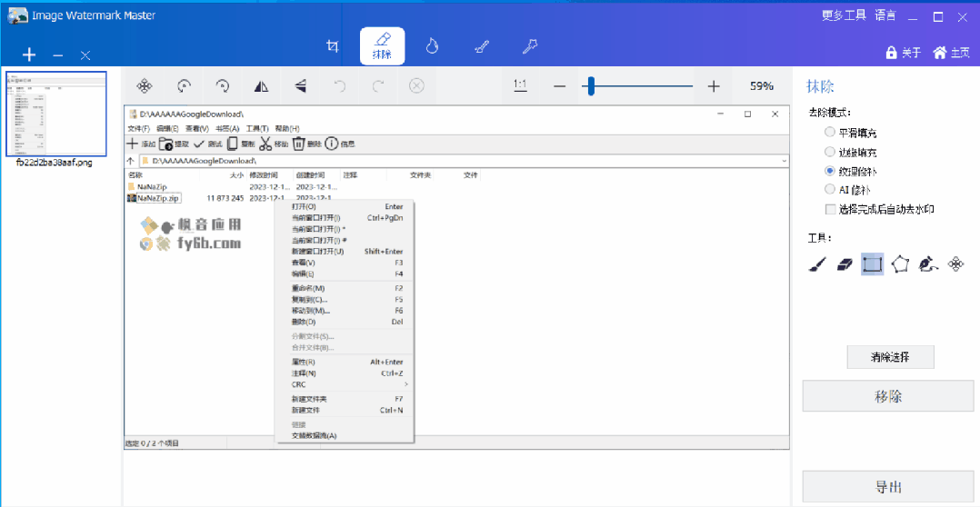Click the circled X cancel icon
Screen dimensions: 980x507
(417, 86)
